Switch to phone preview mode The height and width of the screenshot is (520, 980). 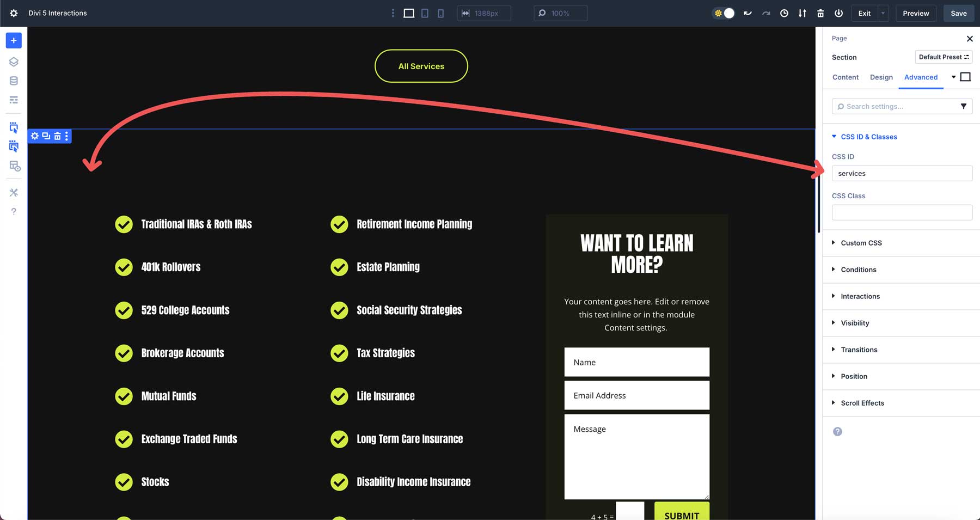click(441, 13)
